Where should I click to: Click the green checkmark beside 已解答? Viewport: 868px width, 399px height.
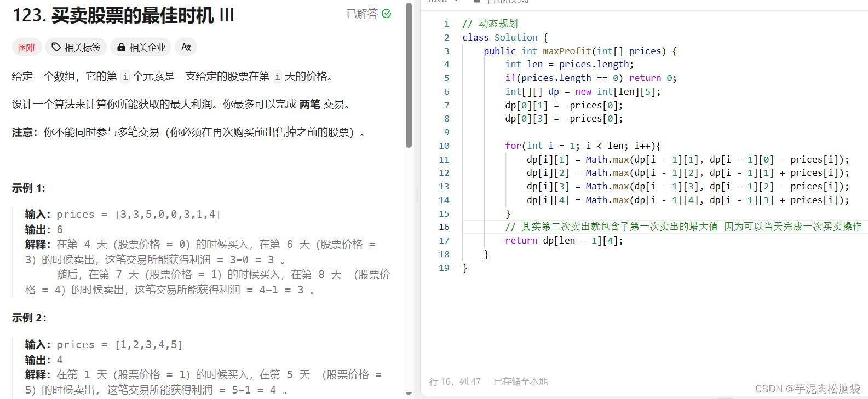pos(387,14)
